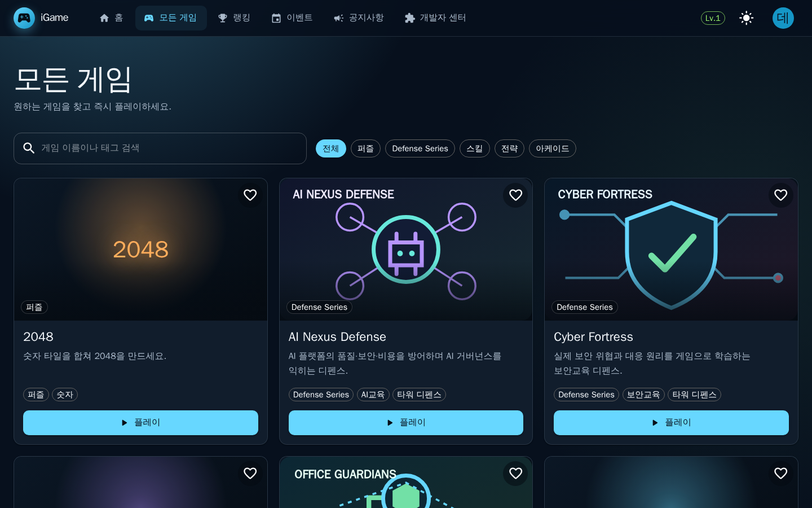Open the 2048 game title
Screen dimensions: 812x508
pos(38,337)
